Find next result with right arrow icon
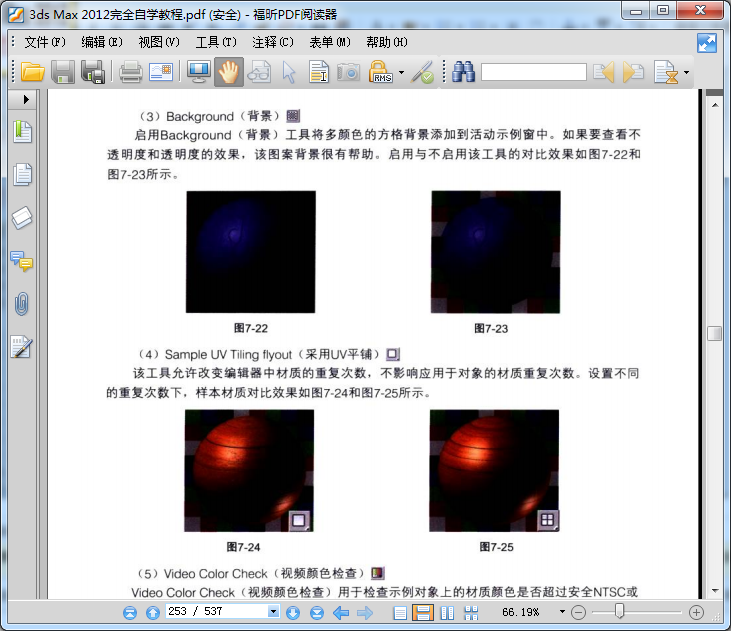Image resolution: width=731 pixels, height=631 pixels. point(634,72)
